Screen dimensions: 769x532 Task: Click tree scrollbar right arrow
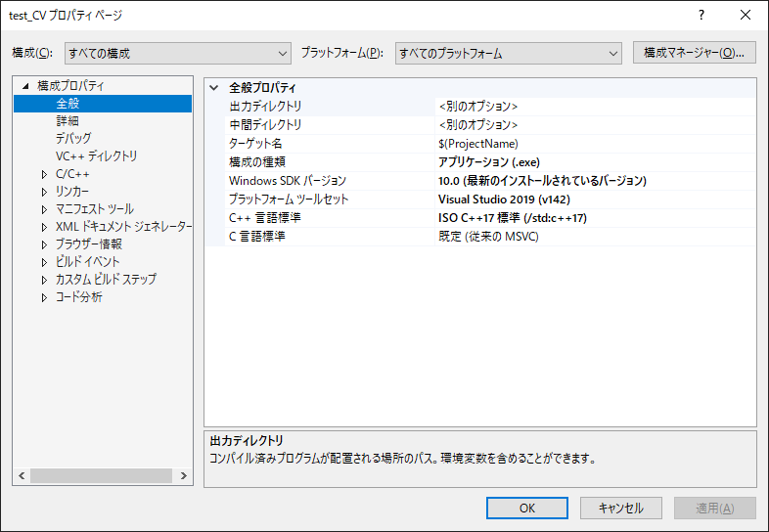[x=183, y=475]
